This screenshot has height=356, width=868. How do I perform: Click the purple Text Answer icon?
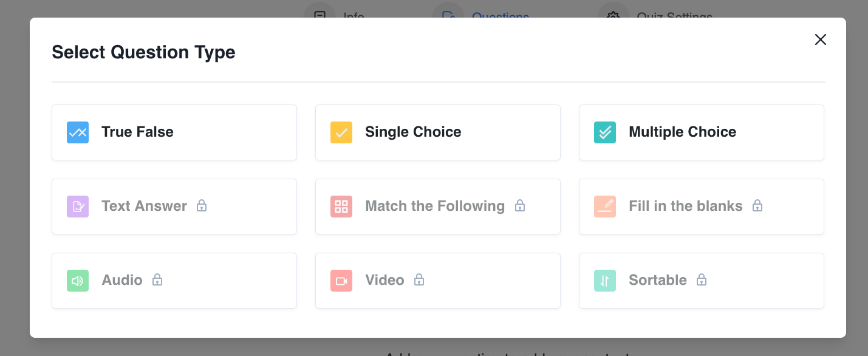coord(78,207)
